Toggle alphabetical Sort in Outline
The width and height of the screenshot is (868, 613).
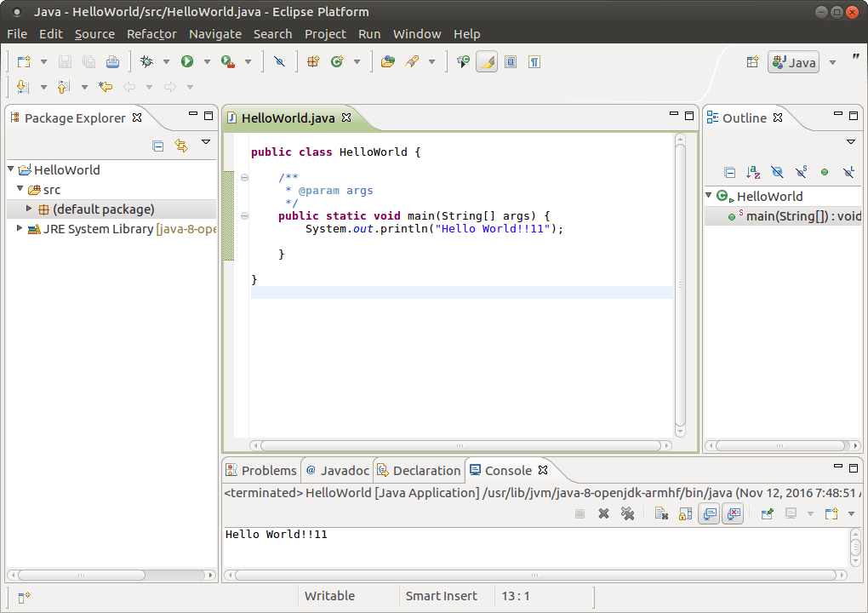(x=753, y=172)
